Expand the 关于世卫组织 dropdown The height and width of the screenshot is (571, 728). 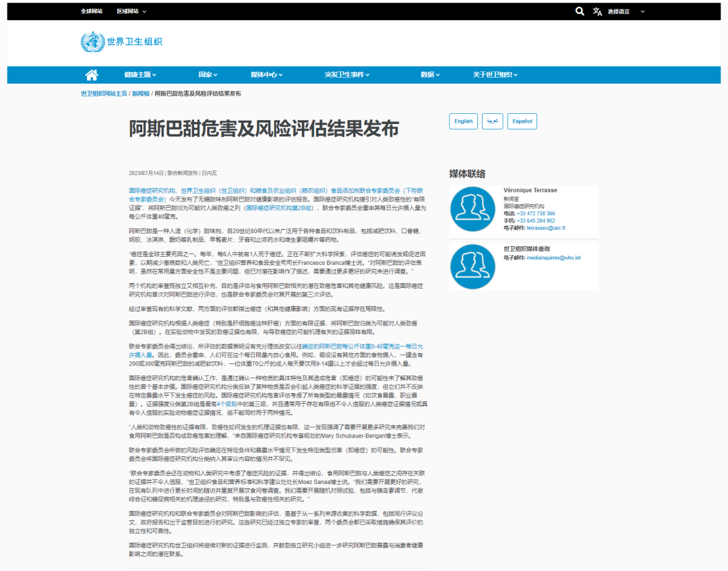[494, 75]
